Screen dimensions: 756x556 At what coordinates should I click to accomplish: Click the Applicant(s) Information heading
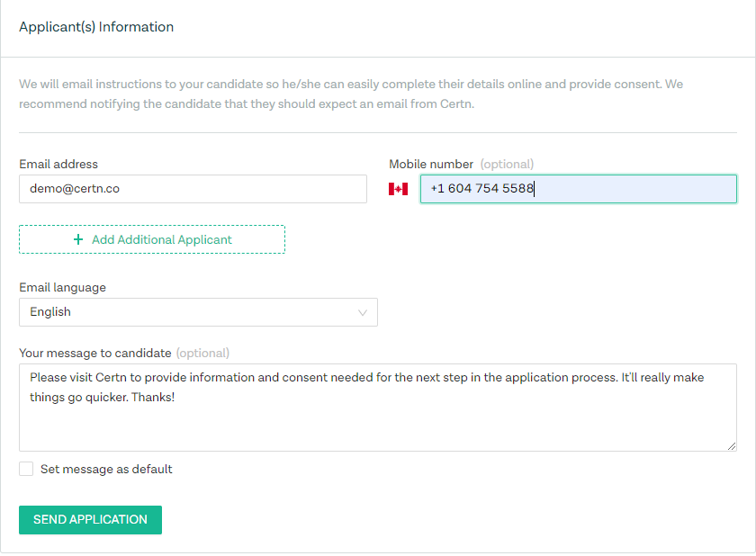point(96,27)
